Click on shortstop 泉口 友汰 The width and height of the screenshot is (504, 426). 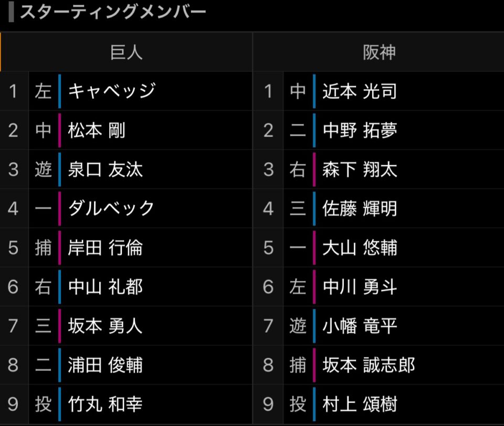106,169
